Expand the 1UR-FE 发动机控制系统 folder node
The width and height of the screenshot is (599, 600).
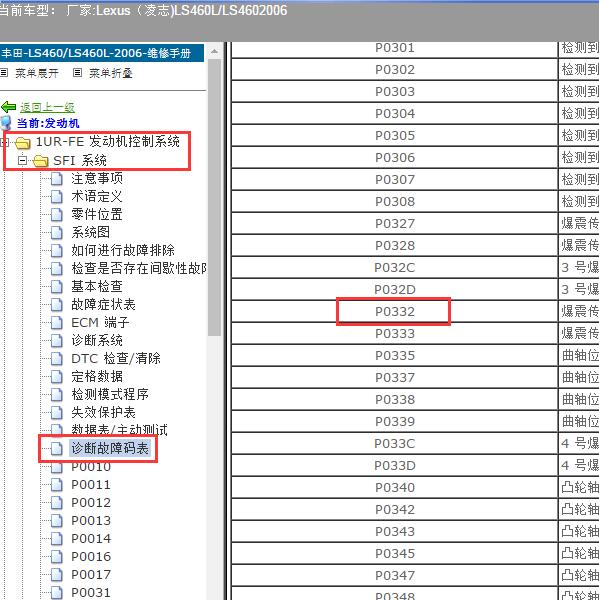pos(4,142)
